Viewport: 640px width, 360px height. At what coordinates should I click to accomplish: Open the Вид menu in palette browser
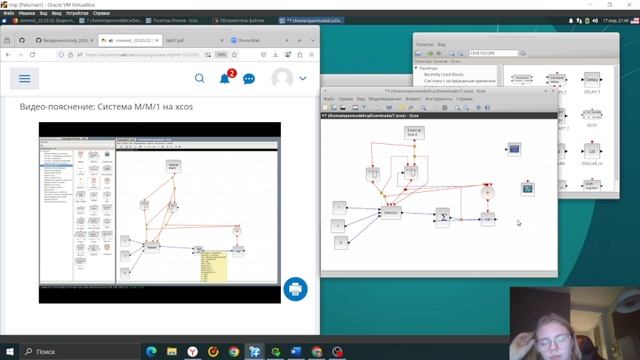click(442, 44)
